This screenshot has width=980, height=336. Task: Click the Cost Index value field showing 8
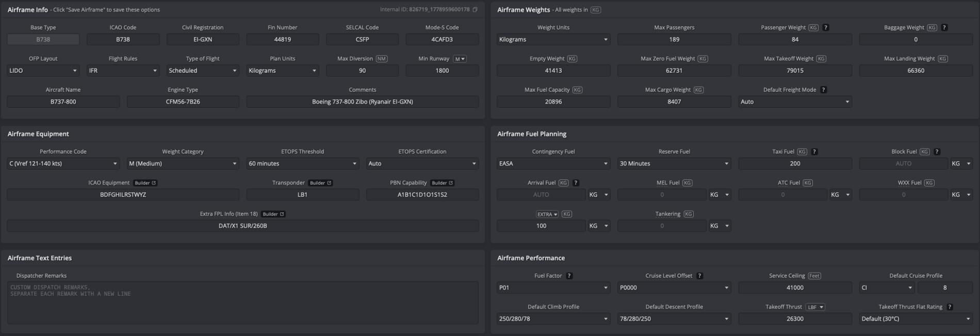(x=945, y=288)
